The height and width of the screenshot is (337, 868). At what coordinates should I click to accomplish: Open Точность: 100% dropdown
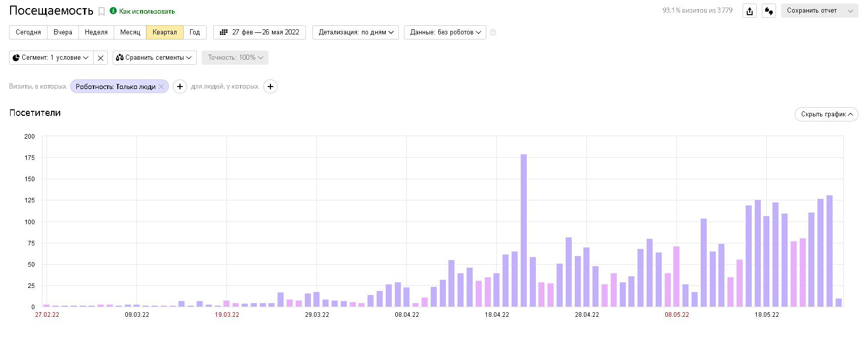tap(235, 58)
